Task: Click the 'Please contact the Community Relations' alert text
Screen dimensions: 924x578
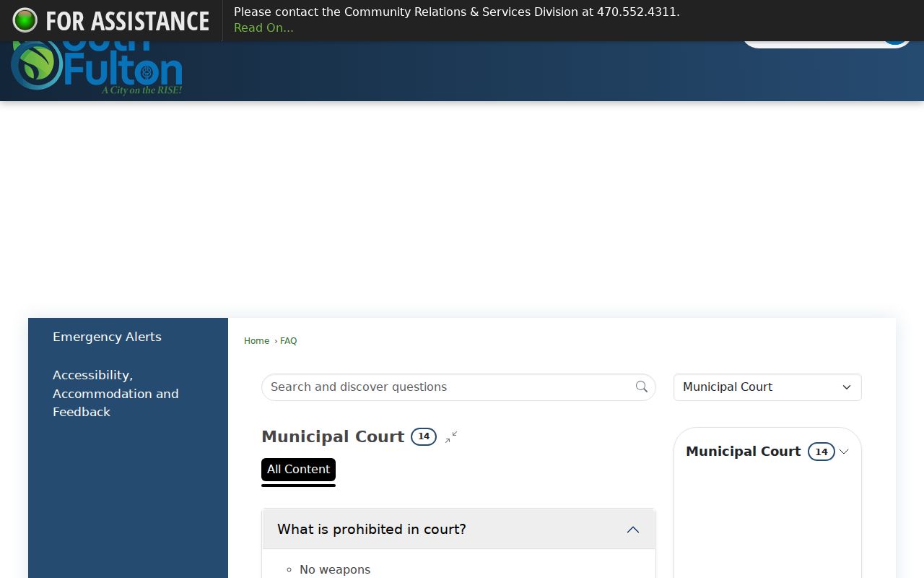Action: point(457,12)
